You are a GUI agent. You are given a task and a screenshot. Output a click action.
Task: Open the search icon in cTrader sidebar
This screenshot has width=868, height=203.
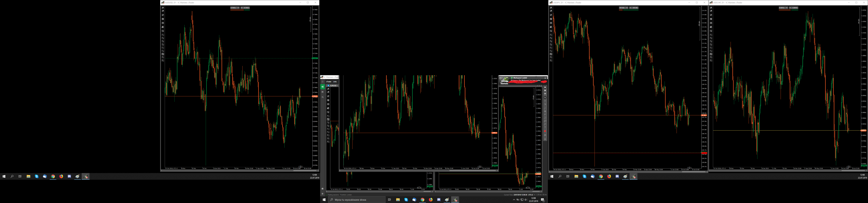click(x=322, y=97)
